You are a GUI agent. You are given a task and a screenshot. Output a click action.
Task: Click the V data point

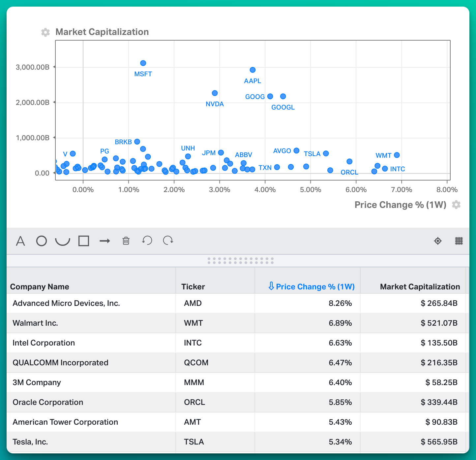(x=73, y=153)
